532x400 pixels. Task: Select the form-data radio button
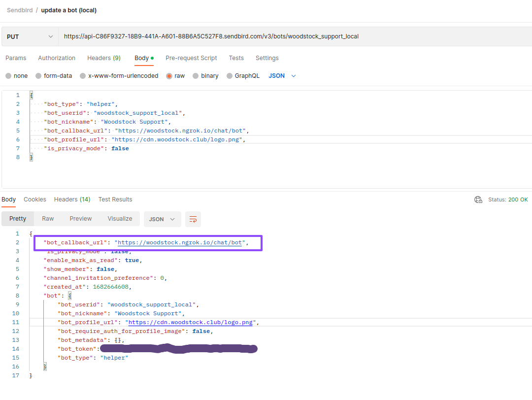pyautogui.click(x=38, y=76)
